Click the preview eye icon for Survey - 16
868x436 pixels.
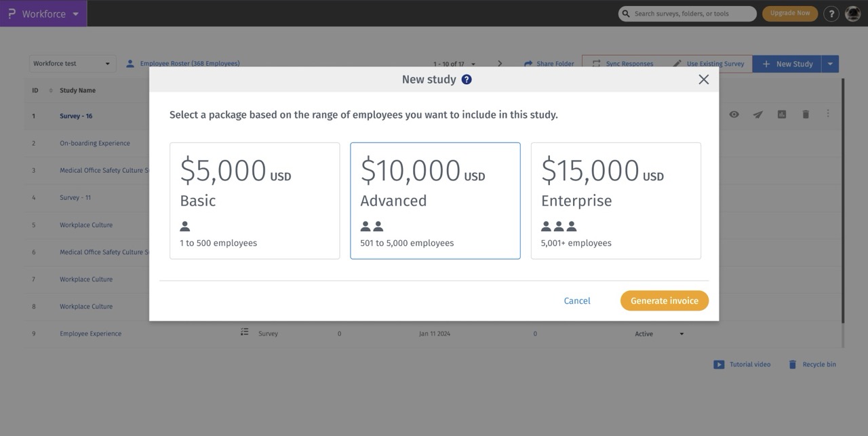(734, 115)
